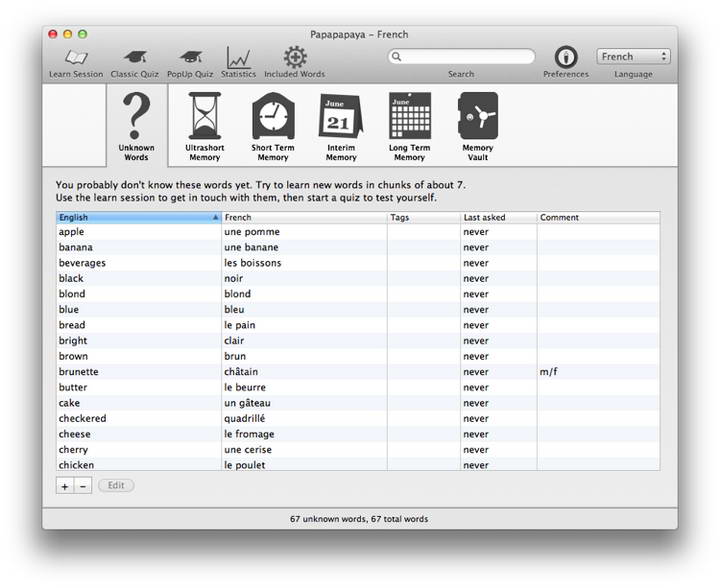Zoom the window with the green button

pos(83,34)
